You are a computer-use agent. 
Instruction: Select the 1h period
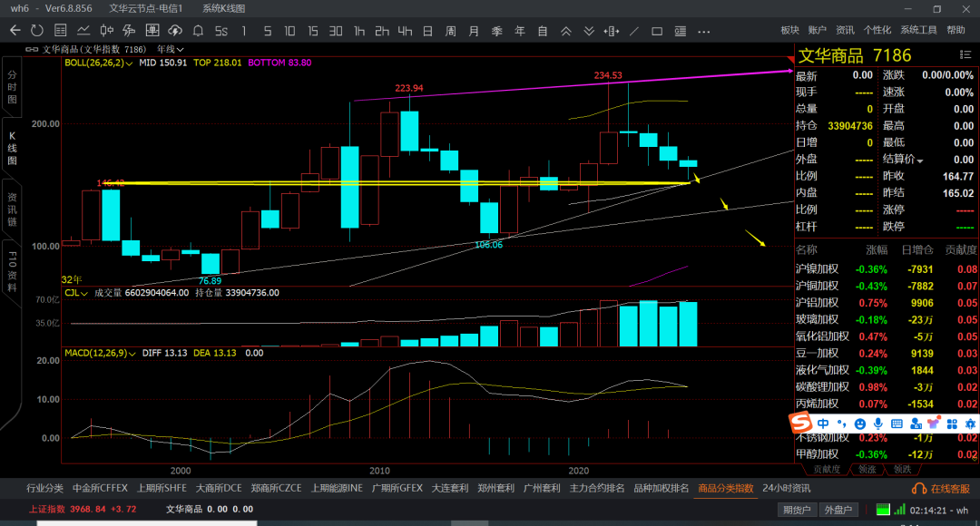click(358, 31)
